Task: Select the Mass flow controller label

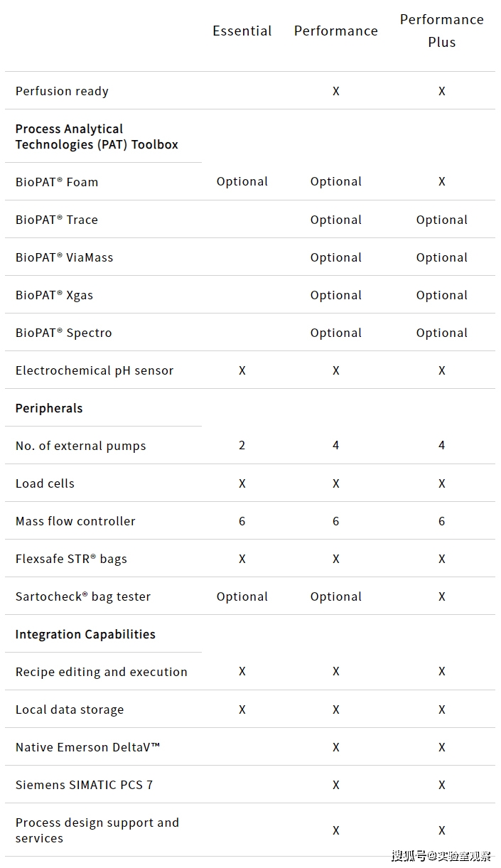Action: click(x=75, y=521)
